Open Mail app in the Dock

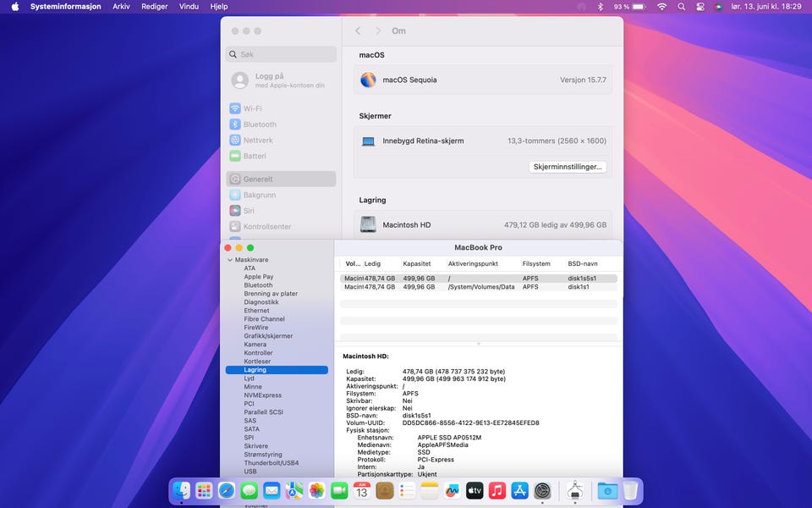[272, 490]
